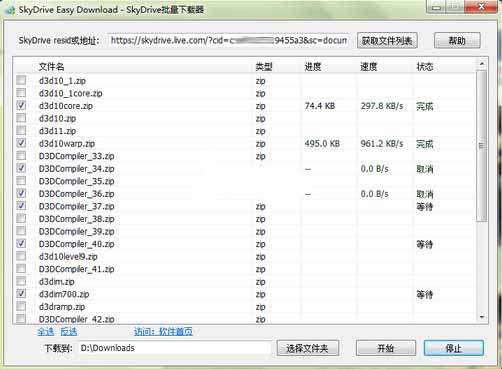Uncheck the d3d10warp.zip checkbox
This screenshot has width=502, height=369.
click(x=21, y=143)
